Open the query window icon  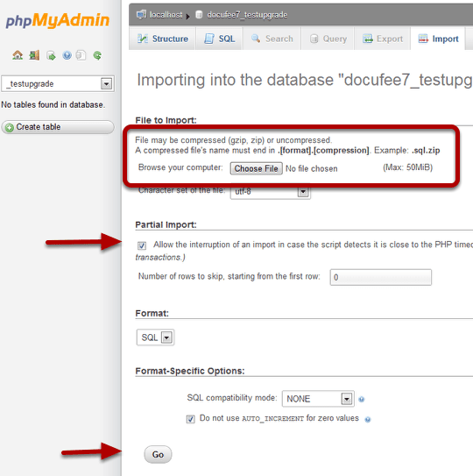click(51, 55)
